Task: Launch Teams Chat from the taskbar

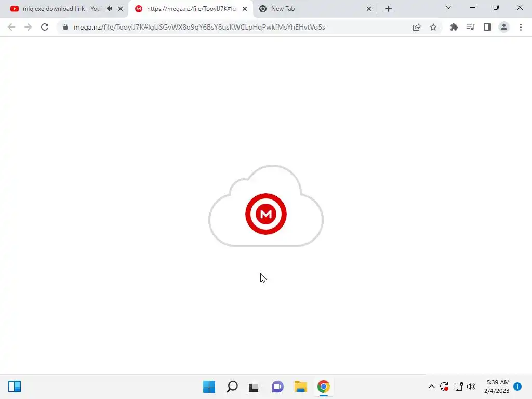Action: 277,387
